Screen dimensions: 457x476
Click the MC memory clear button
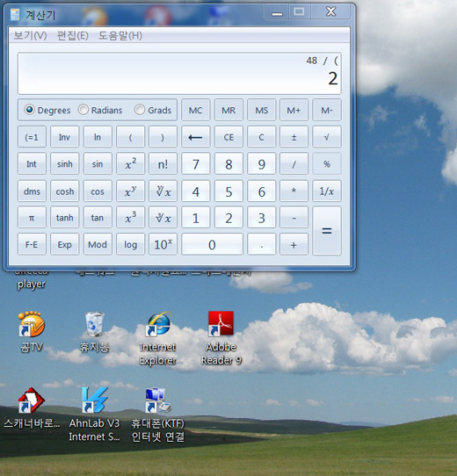[x=195, y=110]
